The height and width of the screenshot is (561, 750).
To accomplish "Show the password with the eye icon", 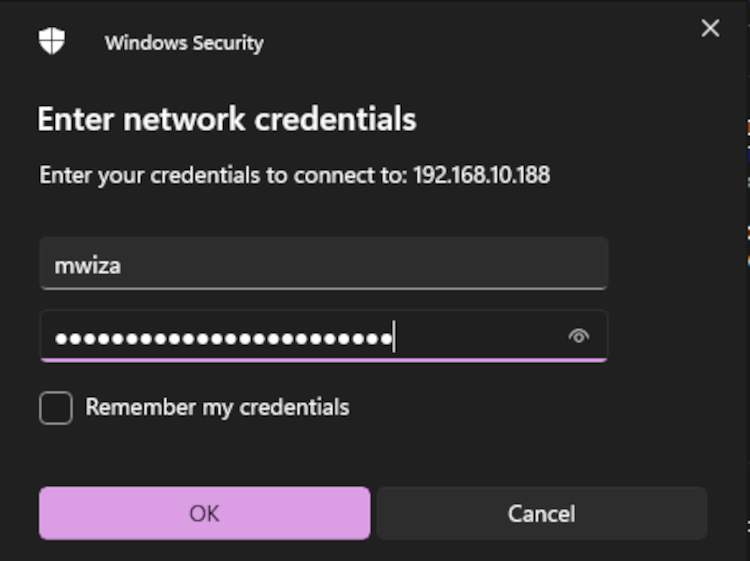I will [x=579, y=336].
